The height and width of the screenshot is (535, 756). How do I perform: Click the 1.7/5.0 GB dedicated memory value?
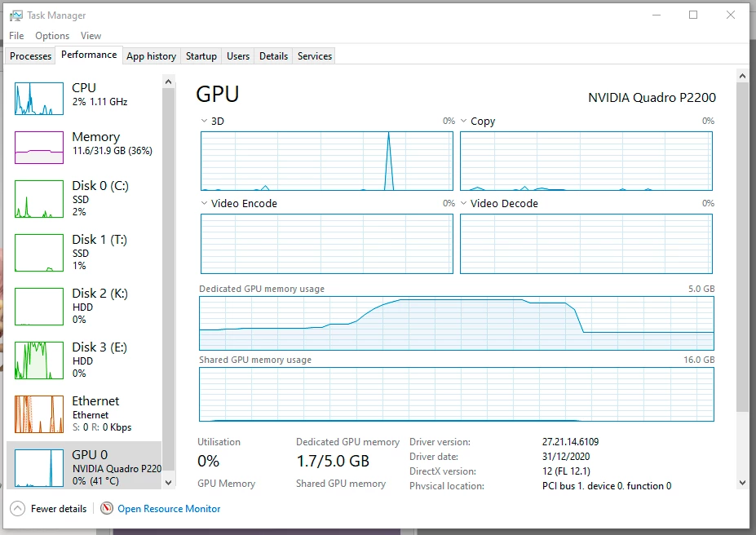333,462
